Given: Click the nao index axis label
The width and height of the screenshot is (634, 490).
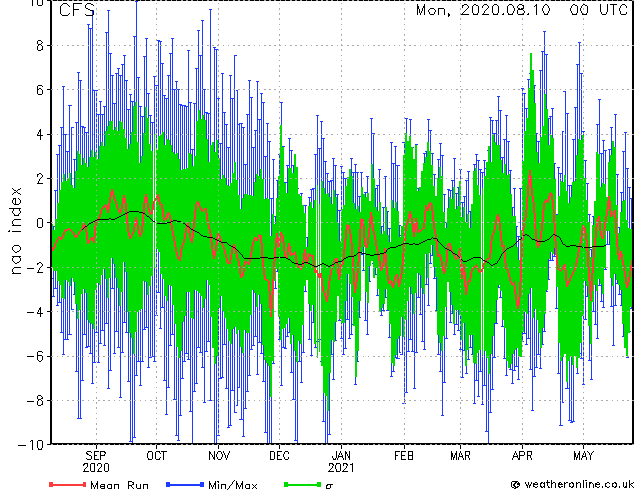Looking at the screenshot, I should (15, 231).
